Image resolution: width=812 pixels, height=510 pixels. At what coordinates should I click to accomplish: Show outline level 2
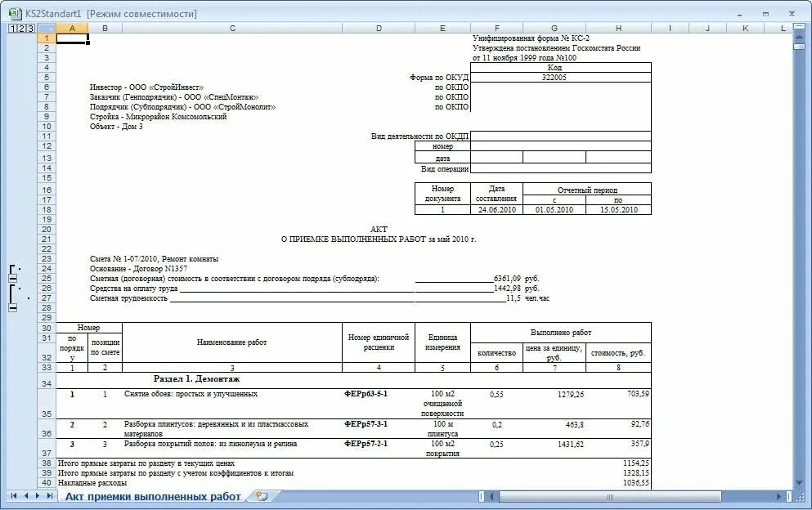click(22, 29)
